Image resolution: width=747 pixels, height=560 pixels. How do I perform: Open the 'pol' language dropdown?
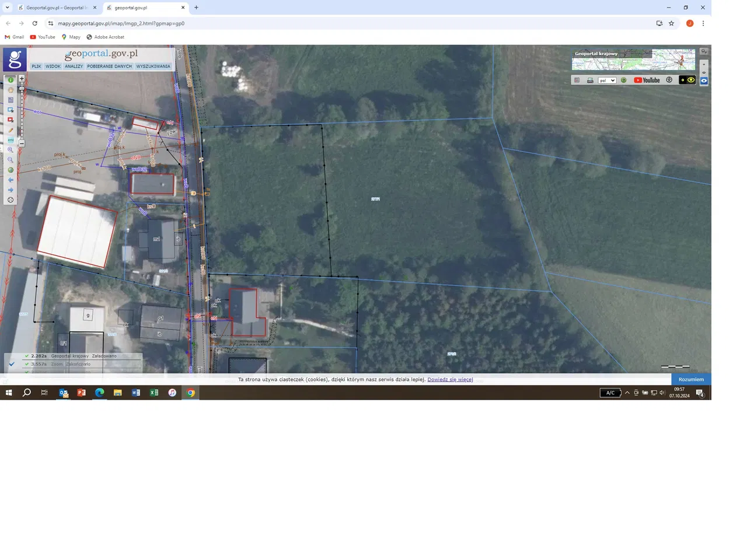(607, 80)
